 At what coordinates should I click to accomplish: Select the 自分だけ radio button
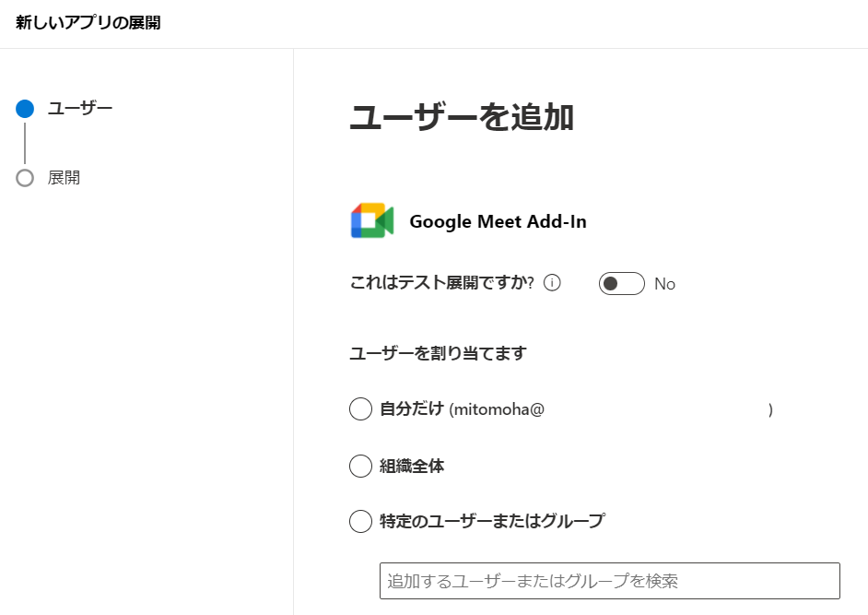[360, 408]
